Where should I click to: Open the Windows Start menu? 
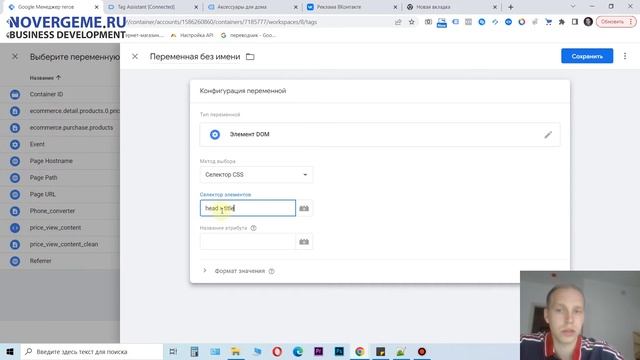10,351
